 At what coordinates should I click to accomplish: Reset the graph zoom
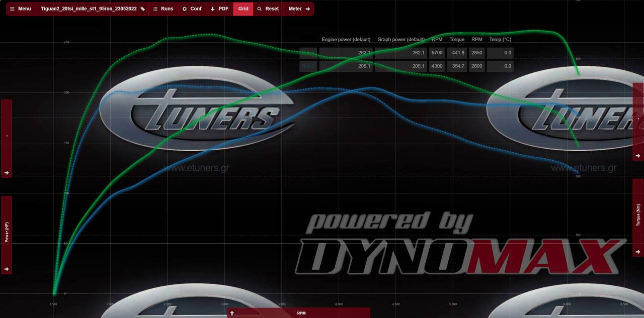268,9
